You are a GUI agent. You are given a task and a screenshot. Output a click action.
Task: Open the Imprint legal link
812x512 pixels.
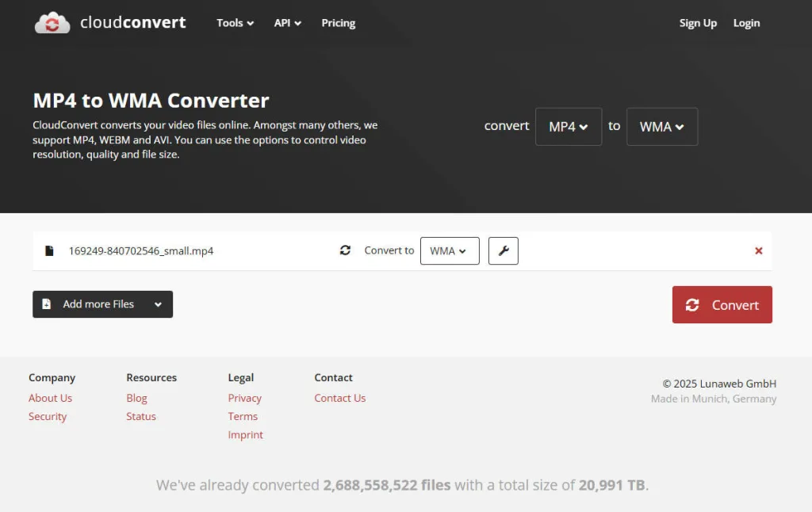pyautogui.click(x=246, y=434)
